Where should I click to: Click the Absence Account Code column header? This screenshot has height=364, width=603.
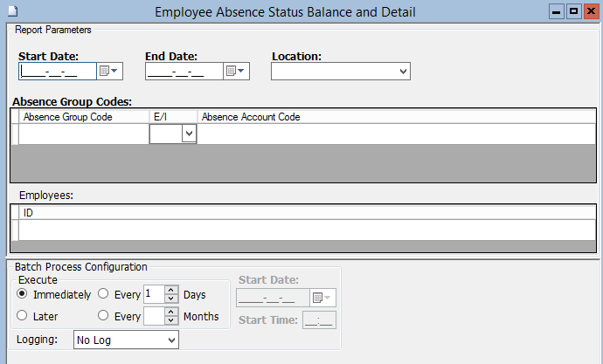[x=252, y=116]
